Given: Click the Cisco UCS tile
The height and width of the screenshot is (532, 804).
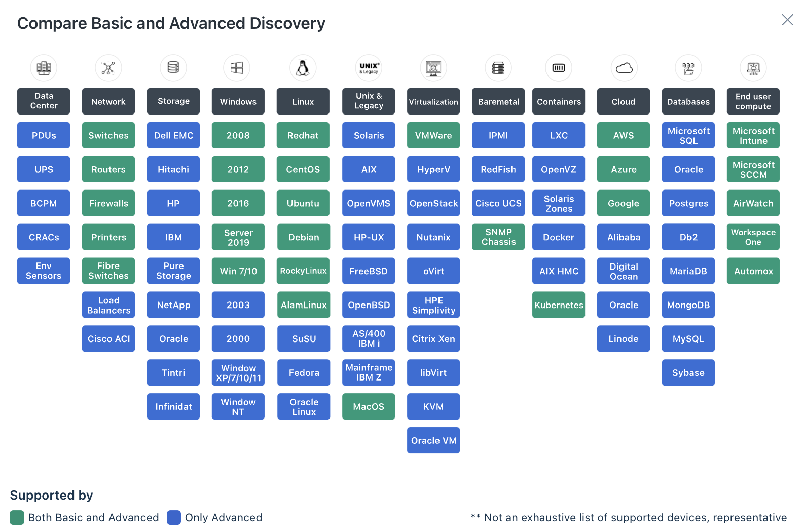Looking at the screenshot, I should coord(498,203).
